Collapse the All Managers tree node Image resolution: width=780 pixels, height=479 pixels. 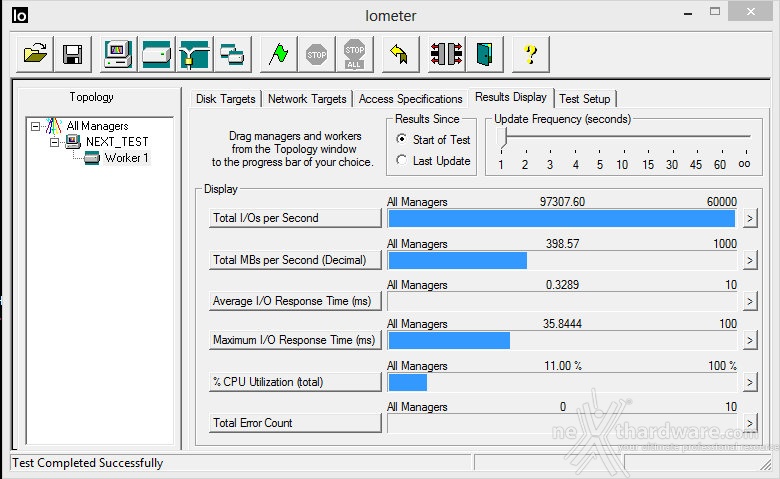point(35,126)
